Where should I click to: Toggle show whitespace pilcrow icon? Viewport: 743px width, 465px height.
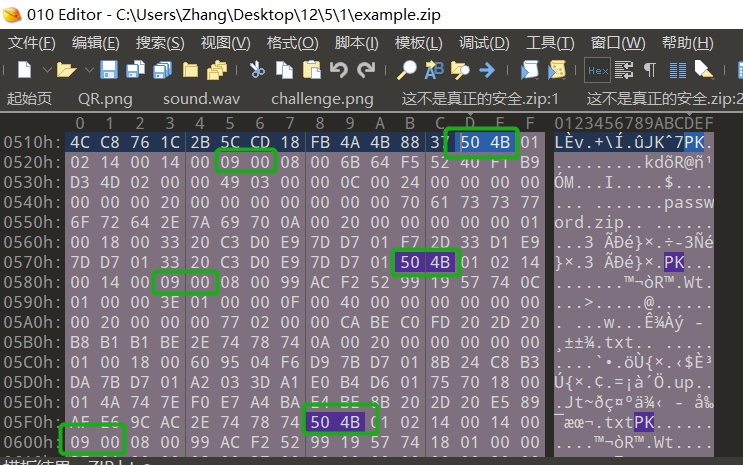pyautogui.click(x=650, y=70)
